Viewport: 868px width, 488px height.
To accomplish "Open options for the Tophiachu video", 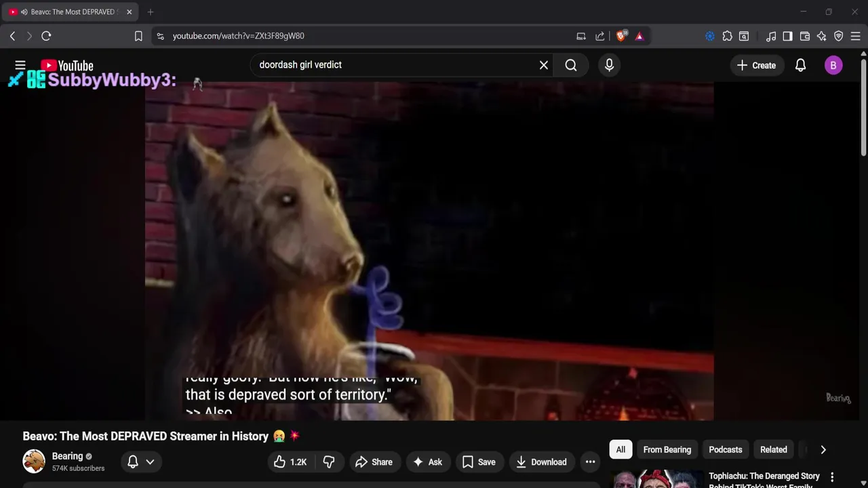I will (832, 477).
